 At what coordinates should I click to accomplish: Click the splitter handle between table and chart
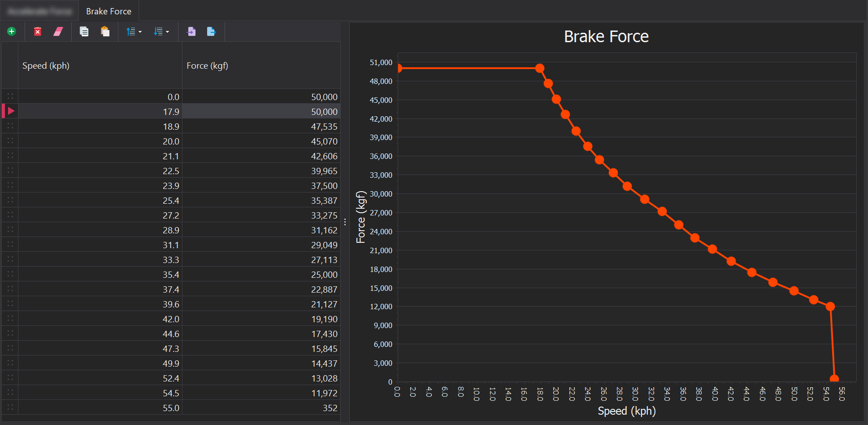[345, 222]
